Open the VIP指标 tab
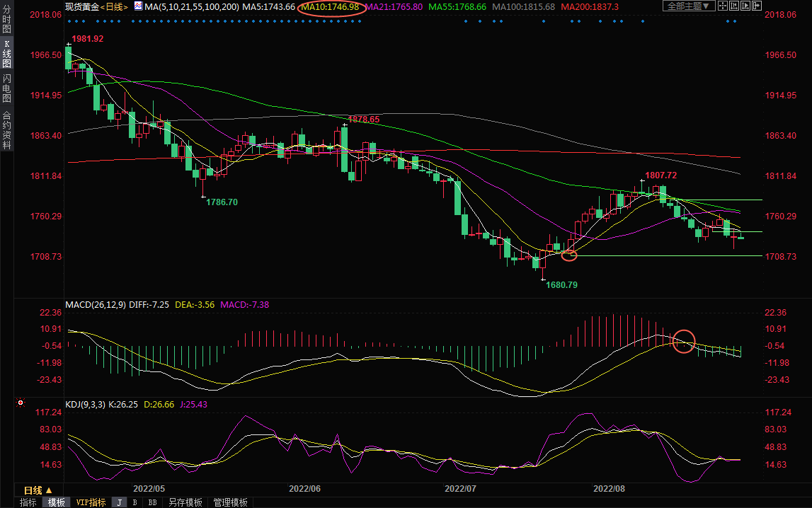This screenshot has height=508, width=812. point(91,502)
